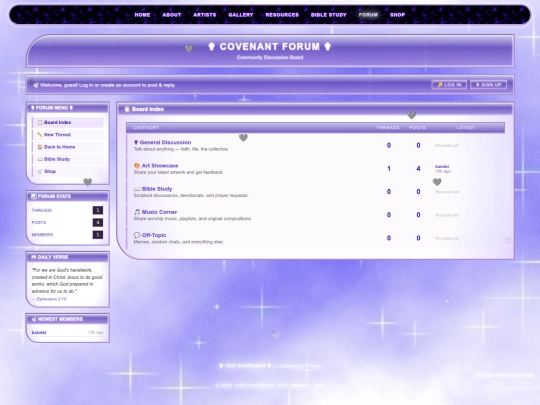This screenshot has width=540, height=405.
Task: Open Gallery from the top bar
Action: coord(241,15)
